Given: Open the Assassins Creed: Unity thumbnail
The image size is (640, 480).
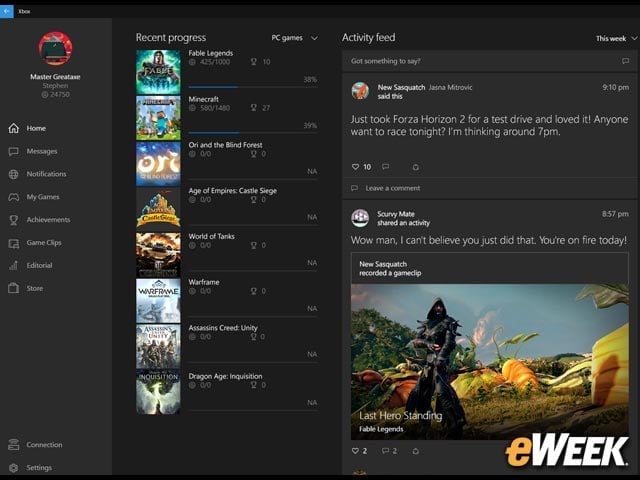Looking at the screenshot, I should pos(158,347).
